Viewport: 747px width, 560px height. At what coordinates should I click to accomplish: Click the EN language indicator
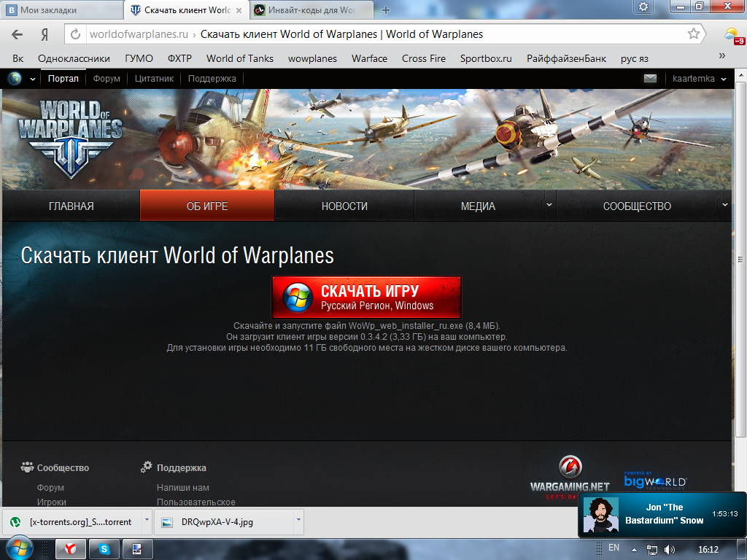pyautogui.click(x=614, y=548)
